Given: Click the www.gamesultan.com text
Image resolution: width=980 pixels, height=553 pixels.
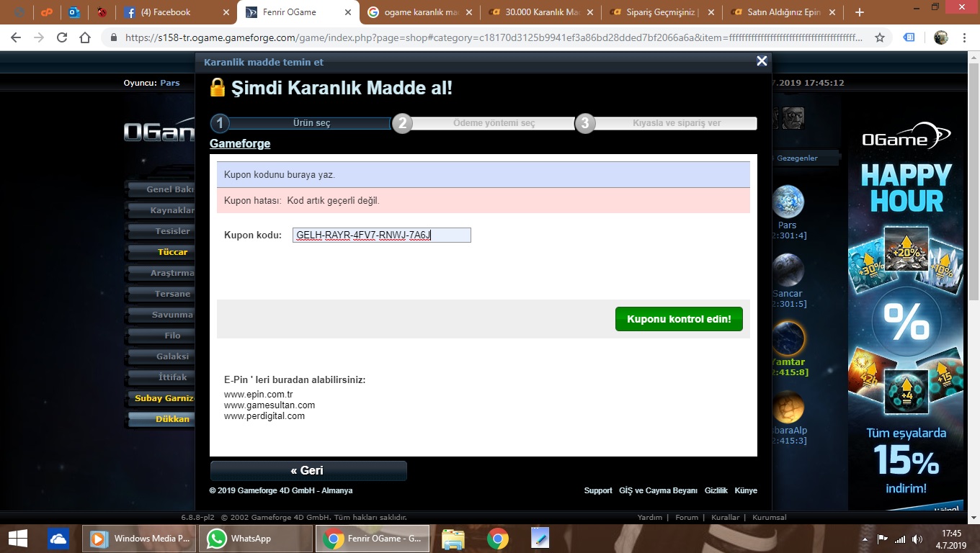Looking at the screenshot, I should click(269, 405).
